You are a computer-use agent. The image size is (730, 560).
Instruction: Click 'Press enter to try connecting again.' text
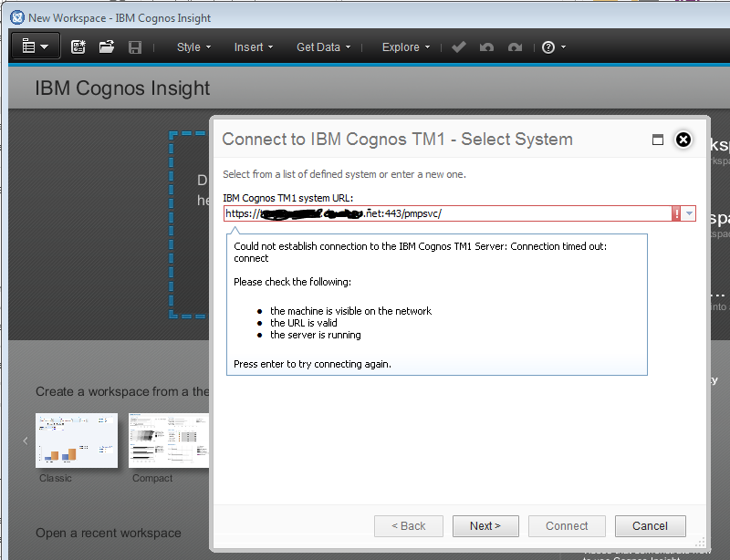[312, 364]
